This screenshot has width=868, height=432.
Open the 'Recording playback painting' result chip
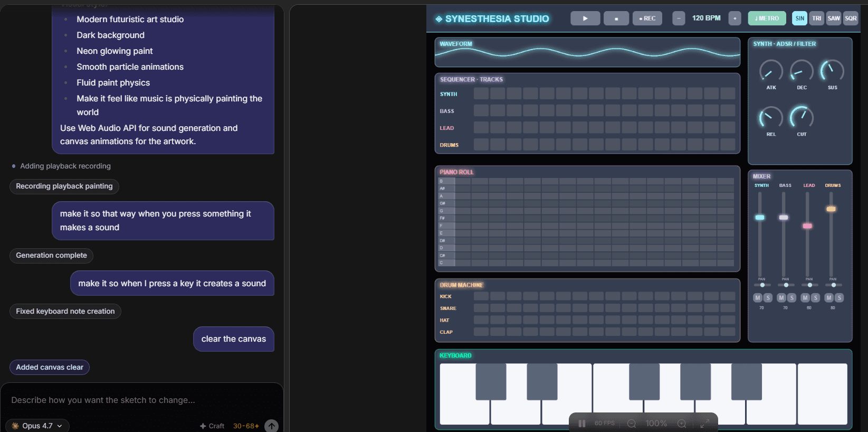click(x=64, y=186)
